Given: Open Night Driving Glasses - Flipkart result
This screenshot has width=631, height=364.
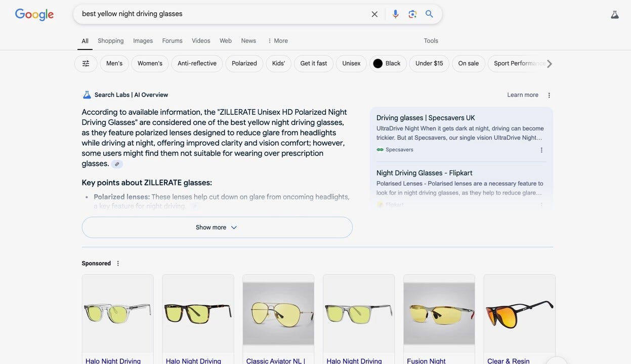Looking at the screenshot, I should [425, 173].
